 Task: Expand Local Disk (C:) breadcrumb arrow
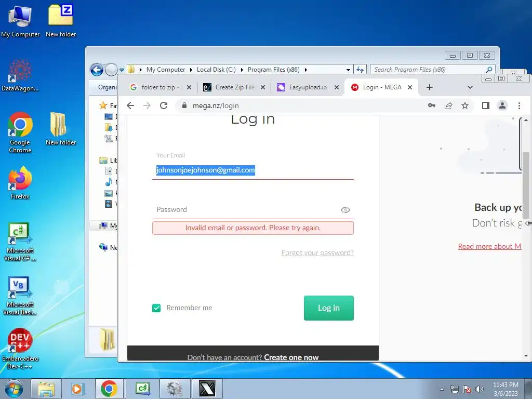[x=242, y=70]
